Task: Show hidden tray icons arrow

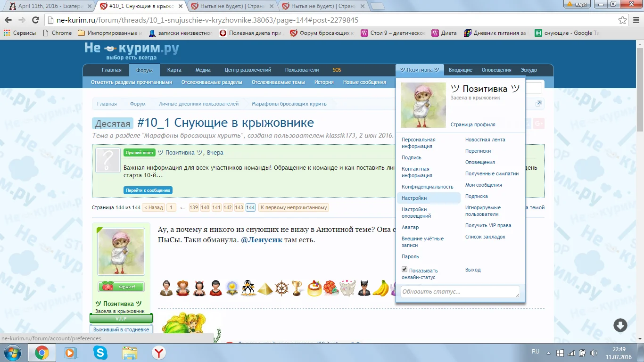Action: pos(548,353)
